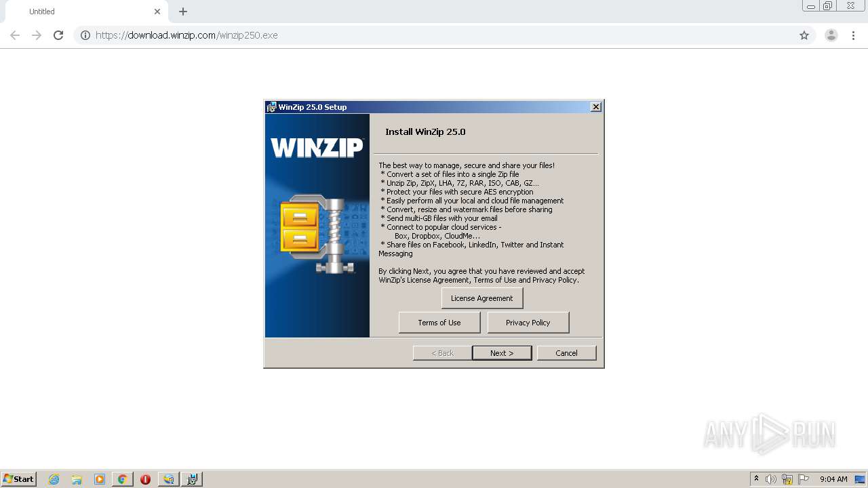Click the WinZip setup title bar icon
This screenshot has height=488, width=868.
(x=271, y=107)
